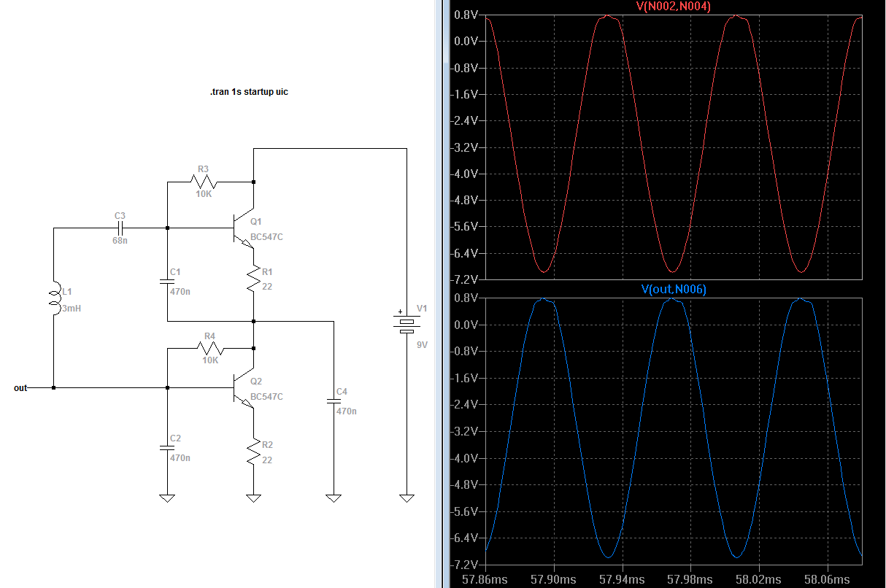Click the C4 capacitor symbol
The image size is (886, 588).
[333, 402]
